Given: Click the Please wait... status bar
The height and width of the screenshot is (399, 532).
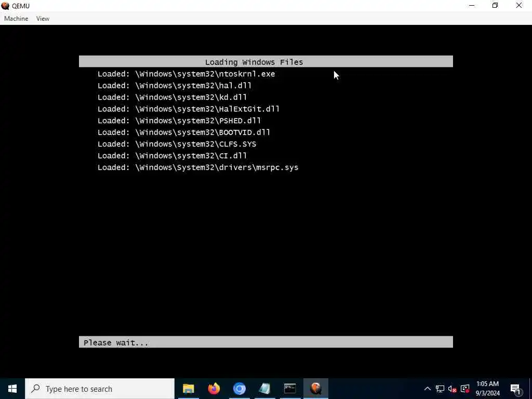Looking at the screenshot, I should (x=265, y=342).
